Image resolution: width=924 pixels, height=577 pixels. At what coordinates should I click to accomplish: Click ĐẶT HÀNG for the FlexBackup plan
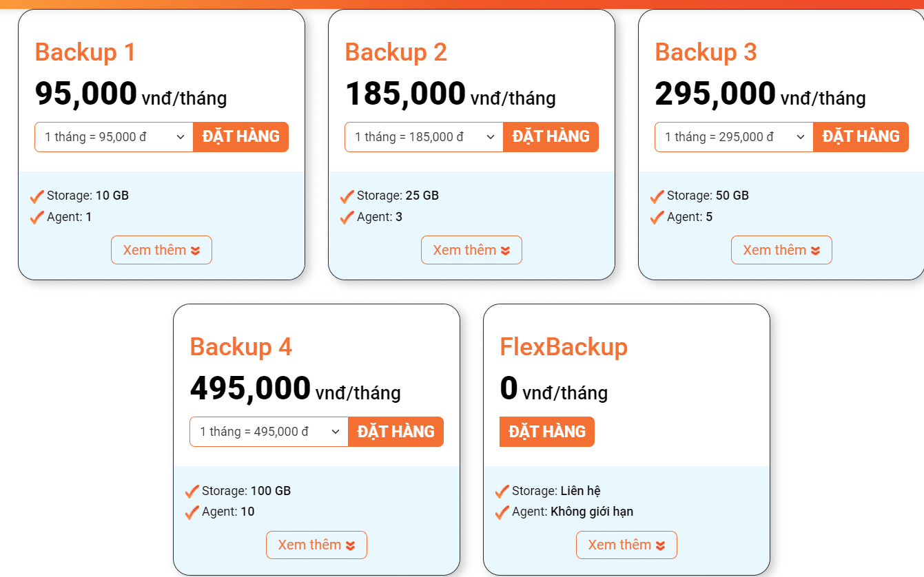[x=546, y=432]
